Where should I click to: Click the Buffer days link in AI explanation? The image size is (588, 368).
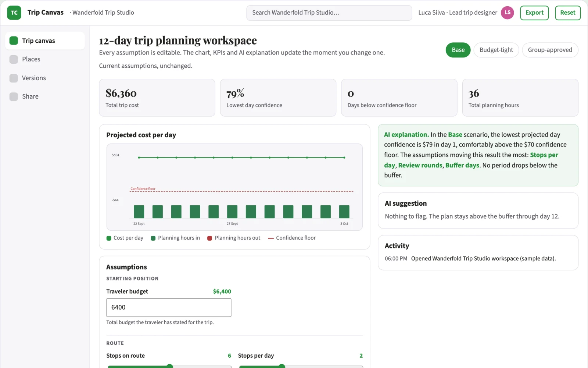coord(462,165)
